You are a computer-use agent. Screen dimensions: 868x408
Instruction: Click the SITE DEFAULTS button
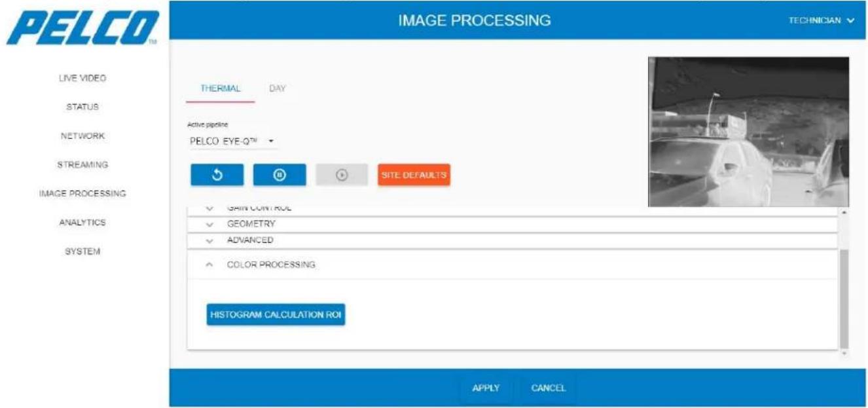point(414,175)
